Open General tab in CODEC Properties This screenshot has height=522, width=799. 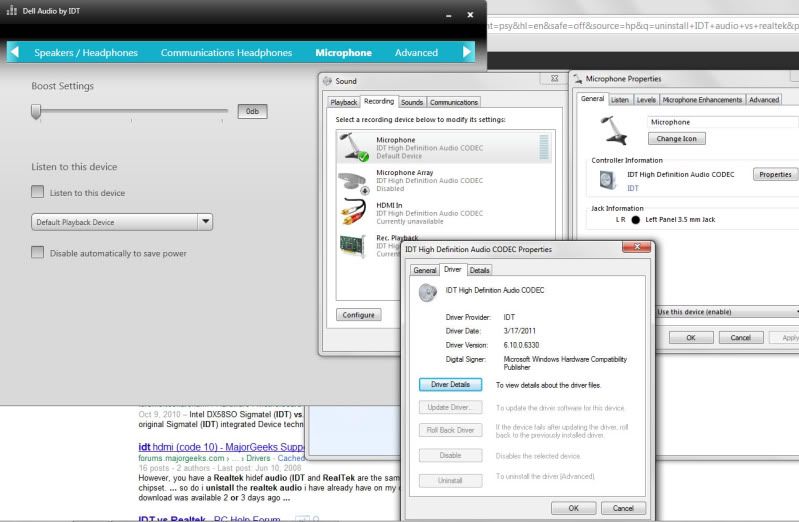(424, 270)
